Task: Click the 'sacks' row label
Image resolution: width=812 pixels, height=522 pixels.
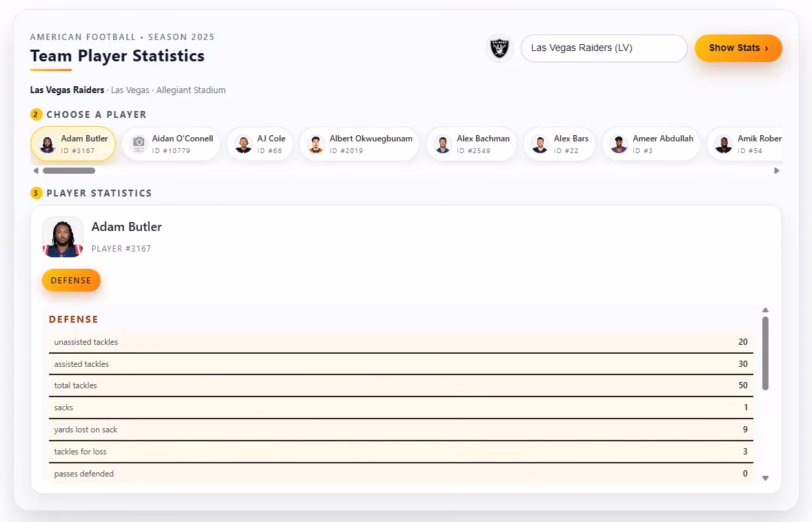Action: point(63,408)
